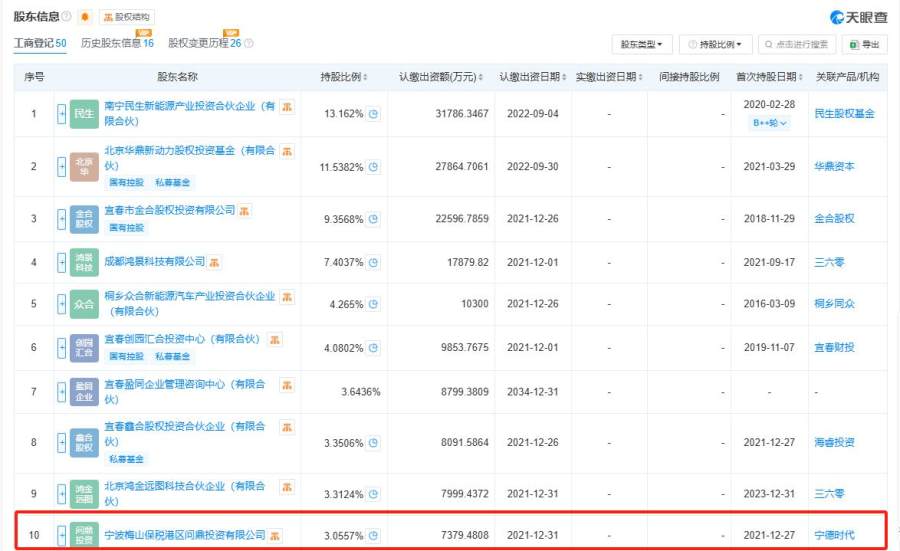Open related institution link 民生股权基金
This screenshot has height=551, width=900.
click(844, 114)
